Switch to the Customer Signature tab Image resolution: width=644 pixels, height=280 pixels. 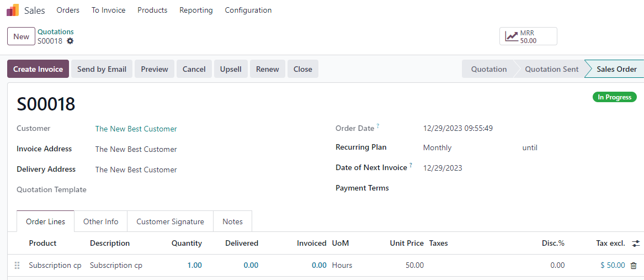coord(170,221)
